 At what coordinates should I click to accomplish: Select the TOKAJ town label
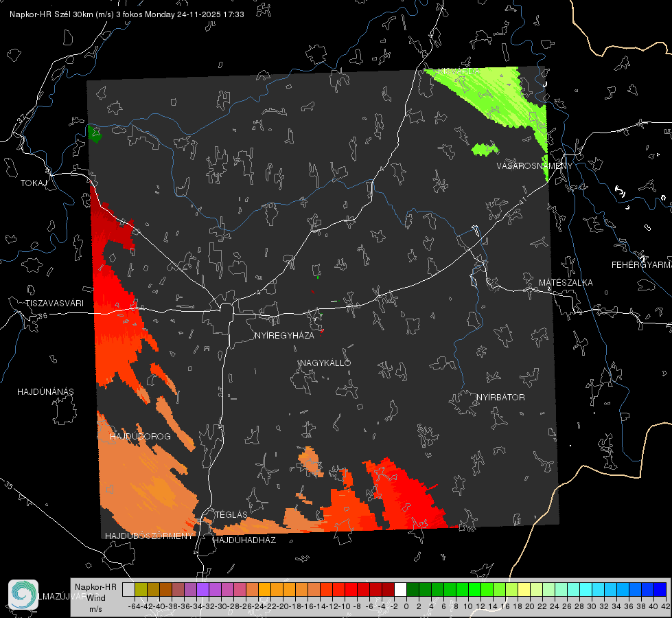coord(34,183)
